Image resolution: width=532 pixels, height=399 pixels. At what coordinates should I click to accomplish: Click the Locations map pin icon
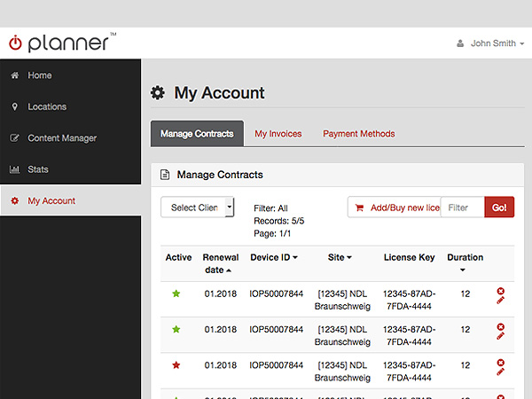pyautogui.click(x=14, y=106)
